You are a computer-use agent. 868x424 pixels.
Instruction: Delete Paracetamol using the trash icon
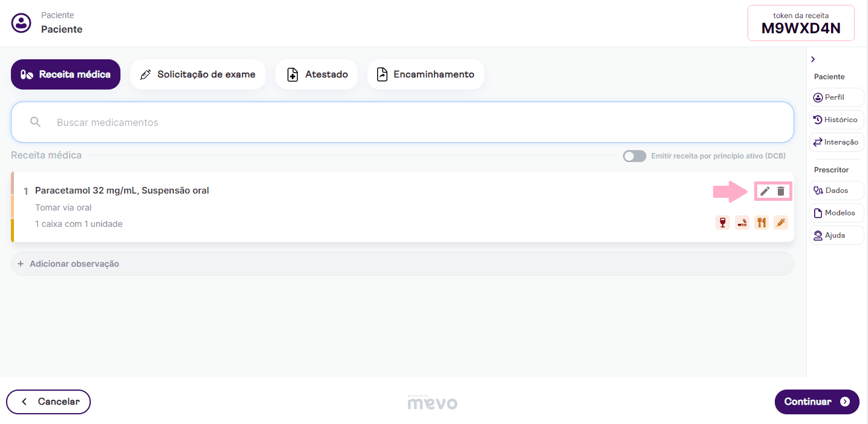pyautogui.click(x=781, y=191)
